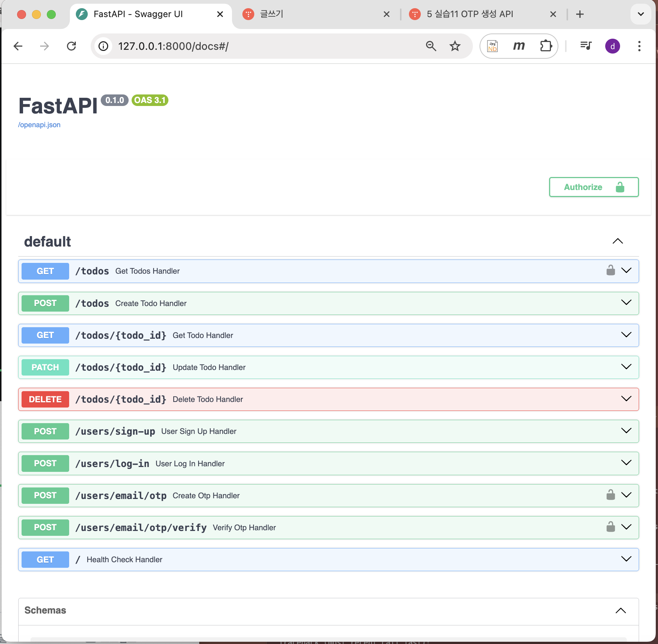Close the OTP 생성 API tab
The image size is (658, 644).
[x=553, y=14]
